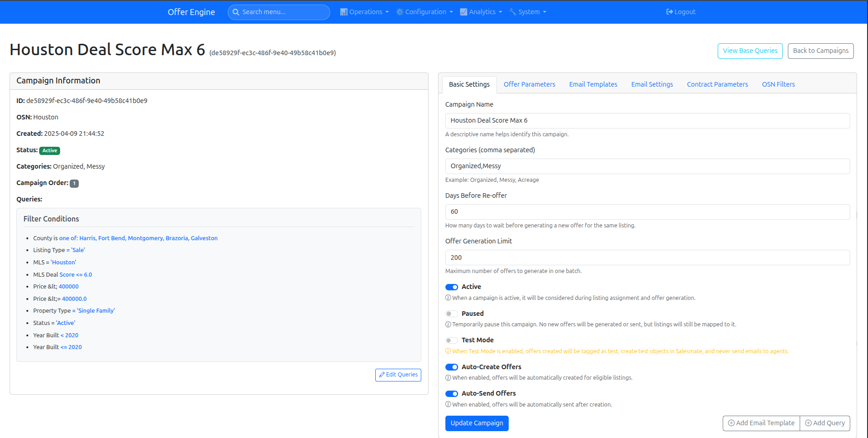
Task: Turn off Auto-Send Offers
Action: pyautogui.click(x=452, y=393)
